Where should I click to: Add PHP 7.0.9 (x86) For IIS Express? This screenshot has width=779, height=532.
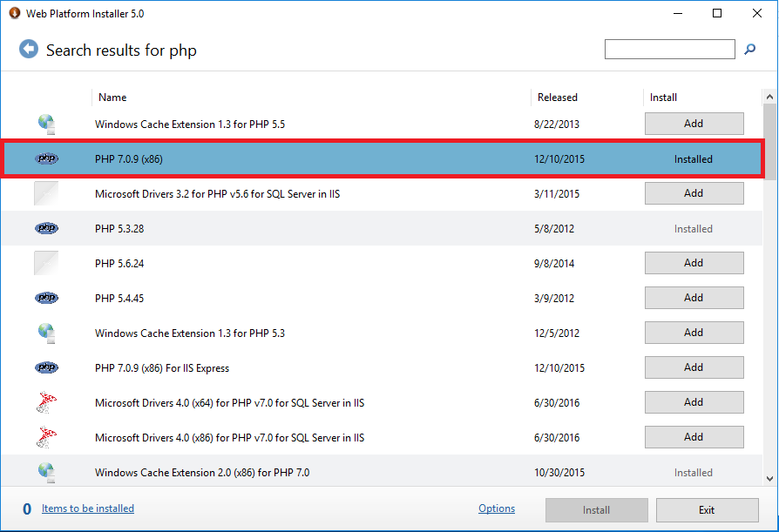[694, 367]
